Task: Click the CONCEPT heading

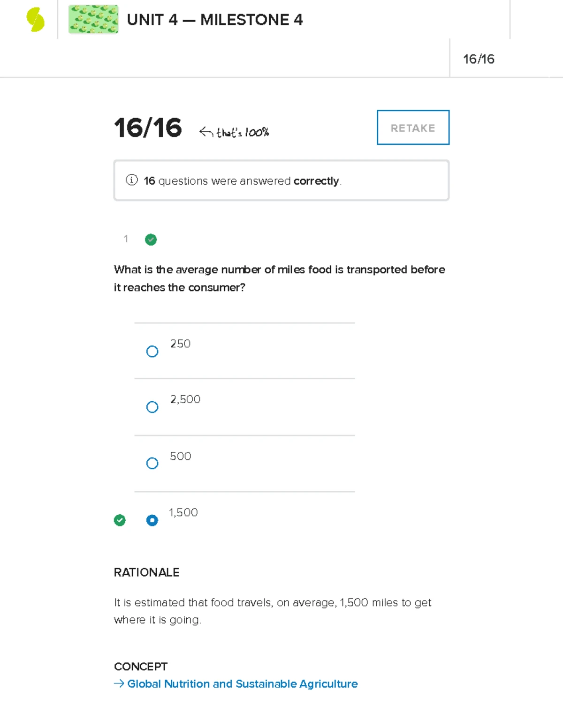Action: 141,667
